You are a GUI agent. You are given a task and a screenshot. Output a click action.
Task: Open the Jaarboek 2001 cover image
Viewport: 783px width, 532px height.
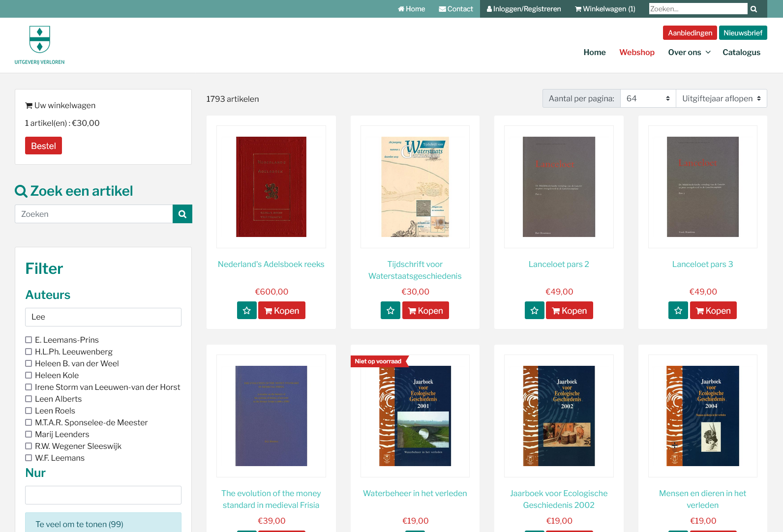point(415,416)
